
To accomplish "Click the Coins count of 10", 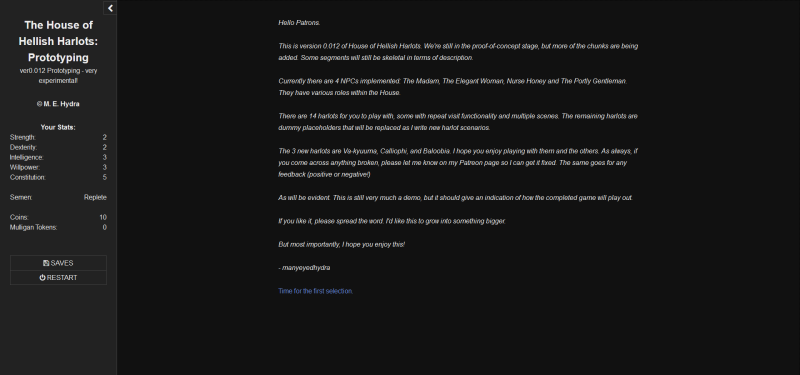I will coord(103,217).
